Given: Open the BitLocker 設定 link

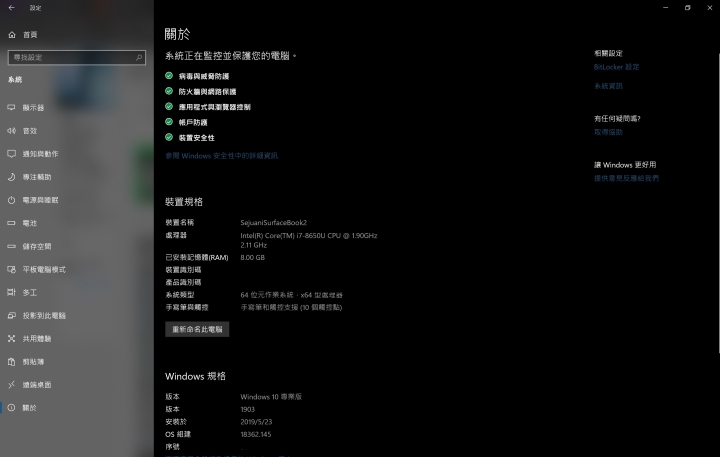Looking at the screenshot, I should pyautogui.click(x=616, y=67).
